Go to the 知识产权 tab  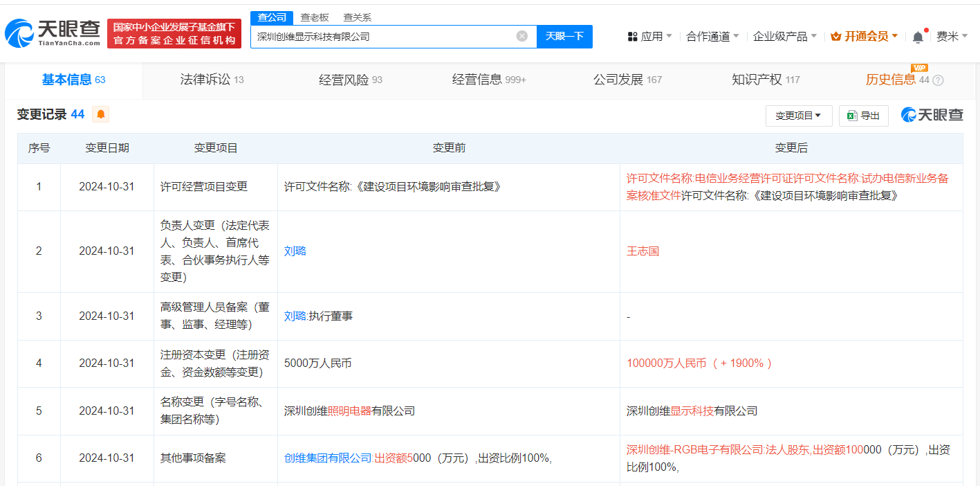[766, 80]
